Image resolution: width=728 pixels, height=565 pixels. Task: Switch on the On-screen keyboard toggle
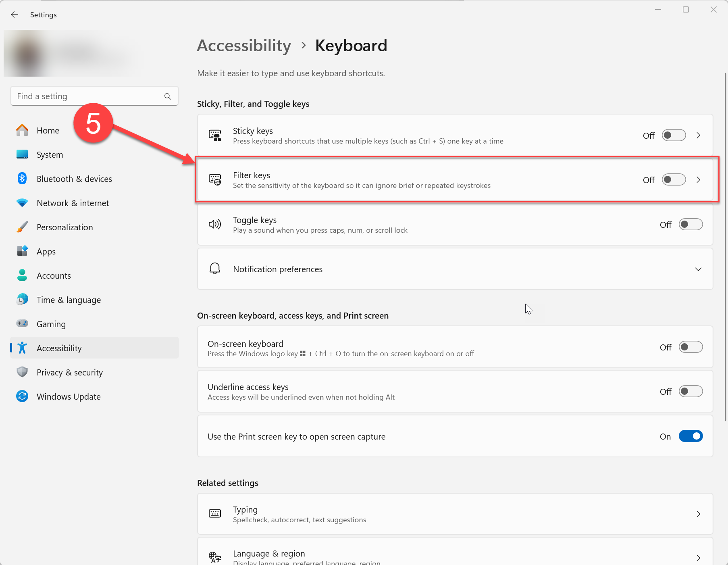(691, 347)
